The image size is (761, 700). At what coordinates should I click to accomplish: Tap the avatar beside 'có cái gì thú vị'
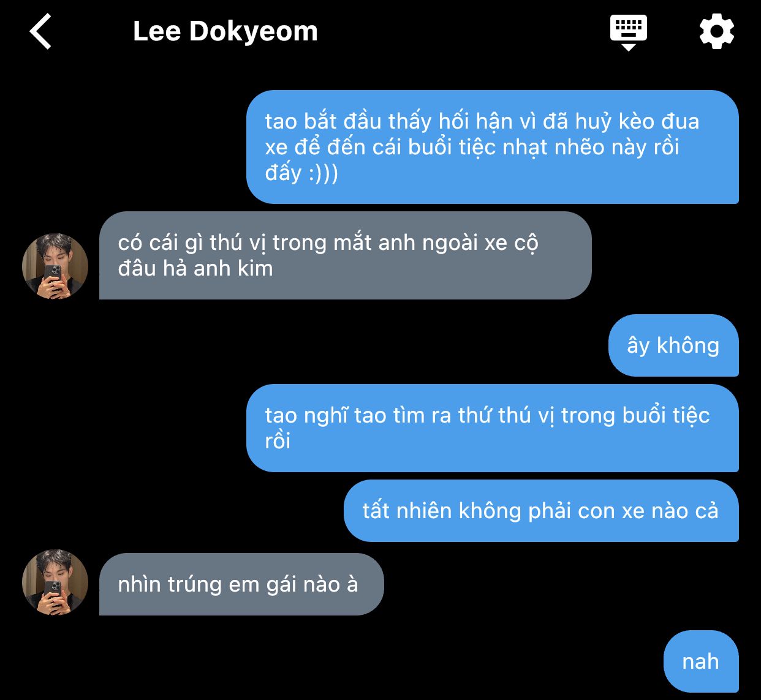(x=55, y=266)
